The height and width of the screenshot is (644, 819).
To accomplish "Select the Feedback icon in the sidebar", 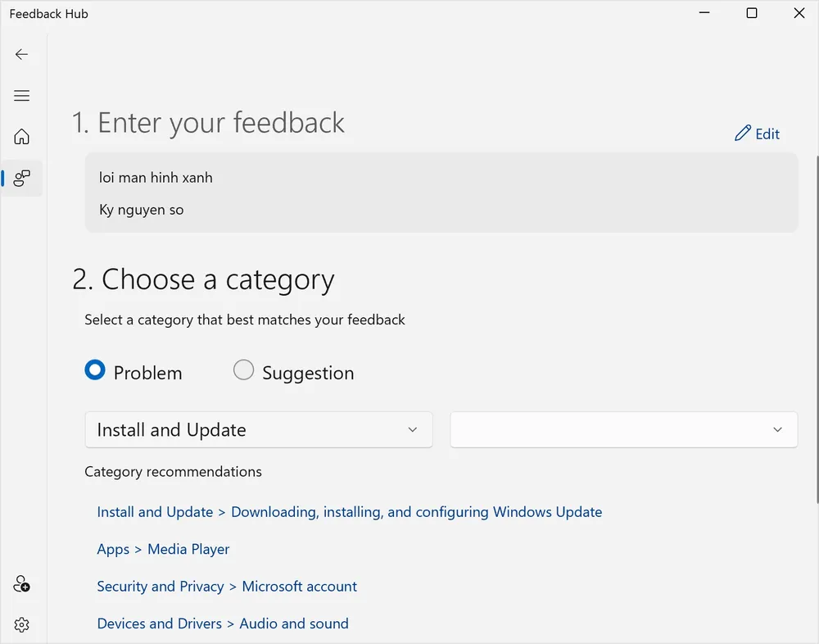I will tap(22, 178).
